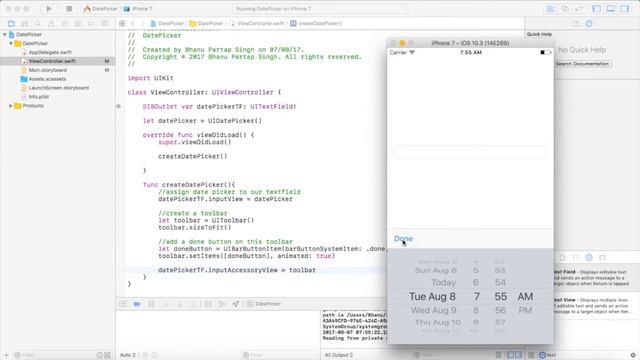Click the 'import UIKit' code line

point(151,78)
